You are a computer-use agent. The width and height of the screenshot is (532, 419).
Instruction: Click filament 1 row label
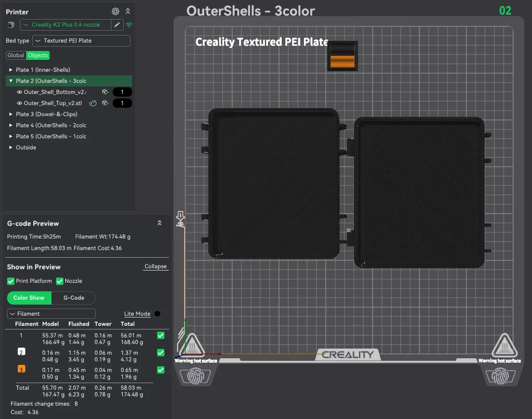point(21,336)
